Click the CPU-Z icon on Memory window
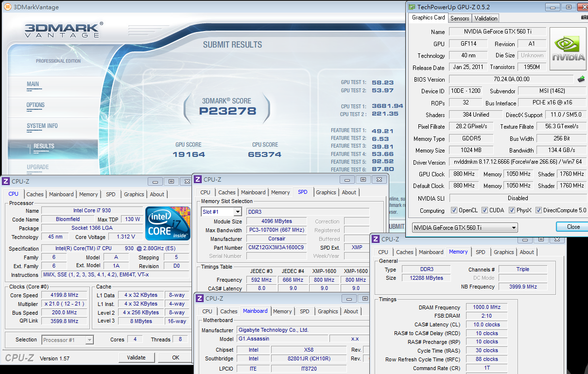This screenshot has height=374, width=588. (x=376, y=239)
